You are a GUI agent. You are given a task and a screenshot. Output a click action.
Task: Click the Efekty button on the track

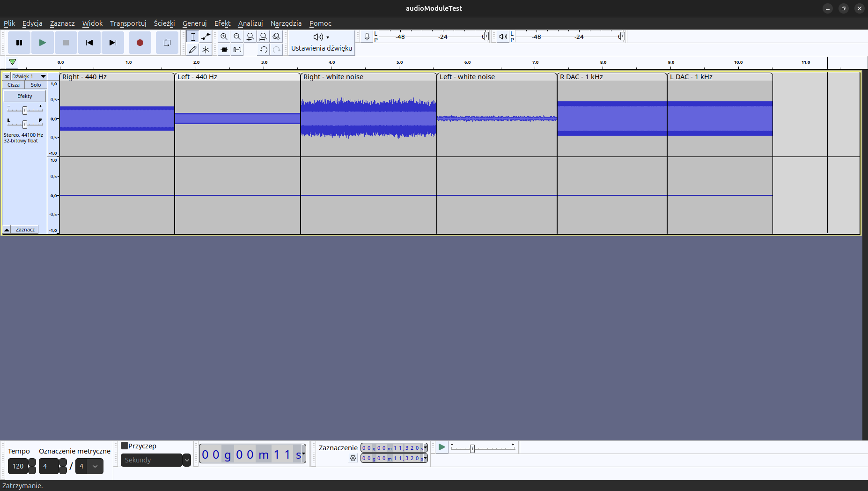coord(24,96)
